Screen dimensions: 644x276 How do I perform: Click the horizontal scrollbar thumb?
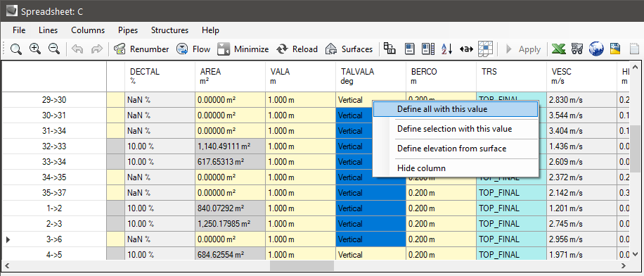tap(302, 265)
